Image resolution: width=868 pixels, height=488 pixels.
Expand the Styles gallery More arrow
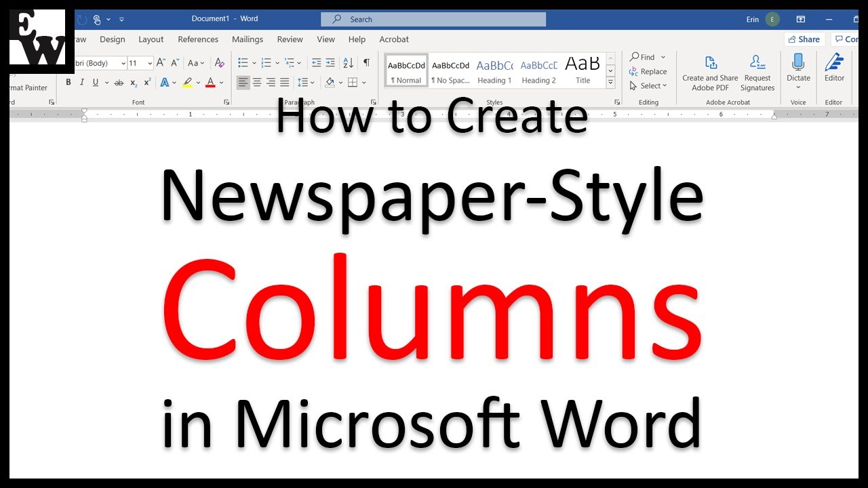pyautogui.click(x=610, y=83)
